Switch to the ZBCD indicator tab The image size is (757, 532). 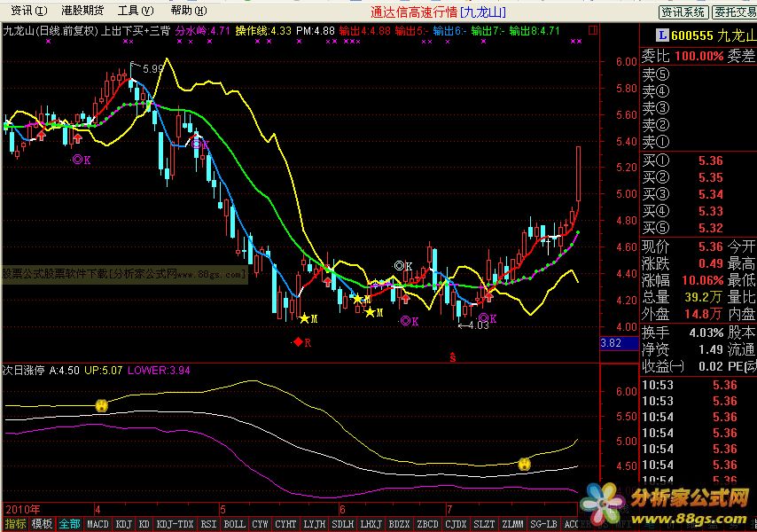pyautogui.click(x=428, y=524)
